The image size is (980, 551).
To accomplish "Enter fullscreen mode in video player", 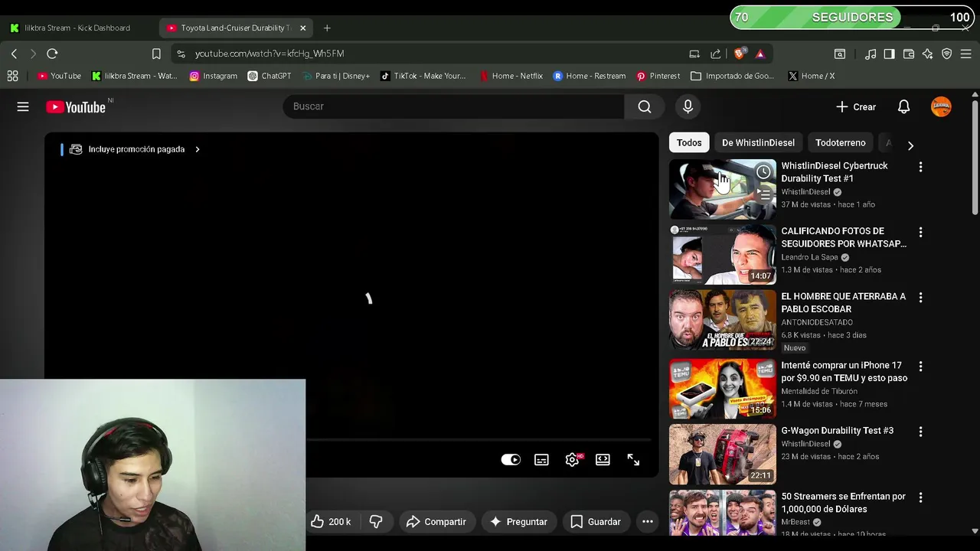I will click(633, 460).
